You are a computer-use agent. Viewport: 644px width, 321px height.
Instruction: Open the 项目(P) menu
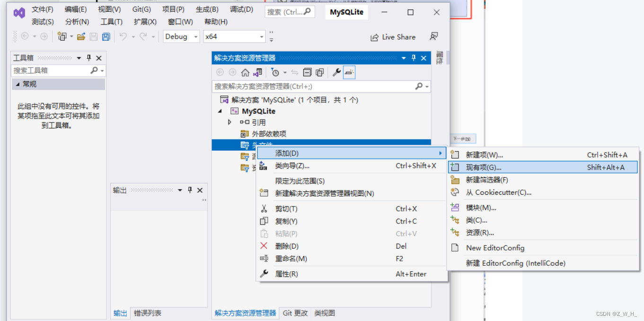[173, 9]
